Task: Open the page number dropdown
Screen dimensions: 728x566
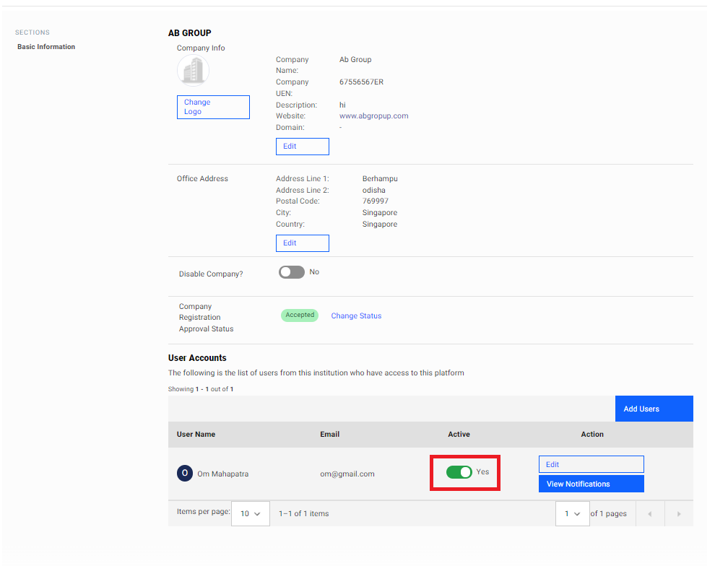Action: click(572, 513)
